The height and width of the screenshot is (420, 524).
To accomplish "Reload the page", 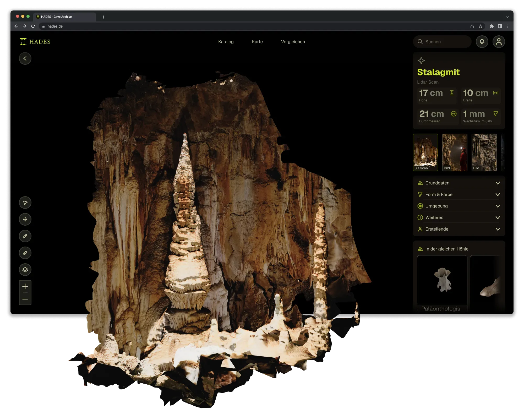I will 33,26.
